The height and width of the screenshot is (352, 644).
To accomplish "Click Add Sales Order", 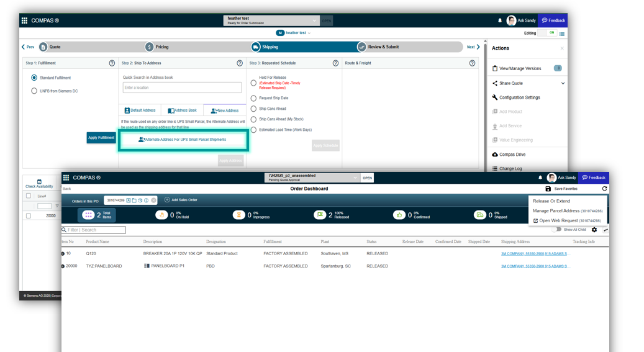I will (181, 200).
